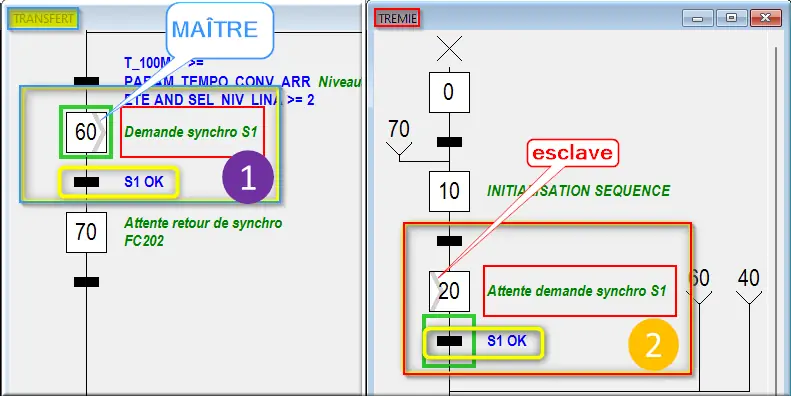Select the transition bar between steps 0 and 10
This screenshot has width=791, height=396.
449,142
